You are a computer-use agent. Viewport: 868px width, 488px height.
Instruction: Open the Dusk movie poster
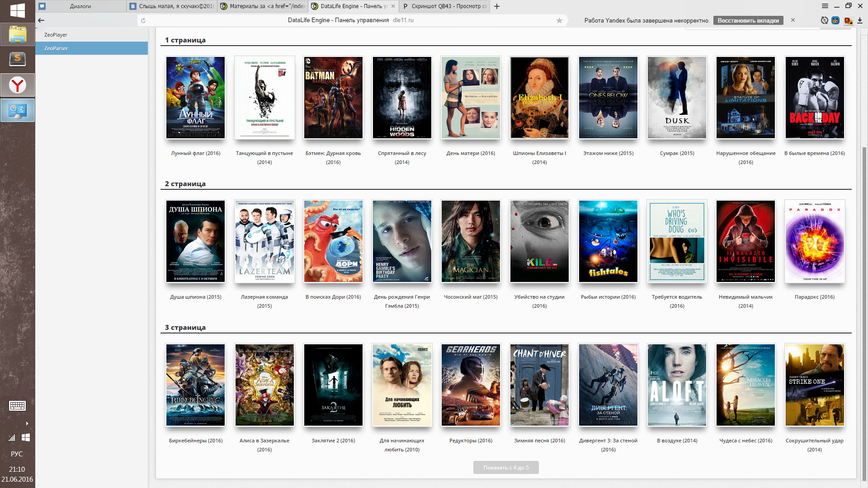tap(677, 98)
